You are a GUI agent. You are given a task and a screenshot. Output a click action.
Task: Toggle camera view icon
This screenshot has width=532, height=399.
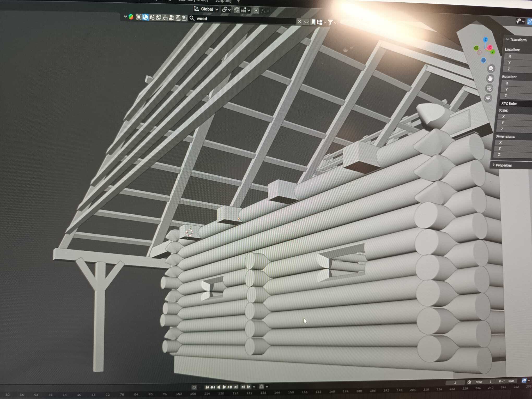click(x=489, y=88)
